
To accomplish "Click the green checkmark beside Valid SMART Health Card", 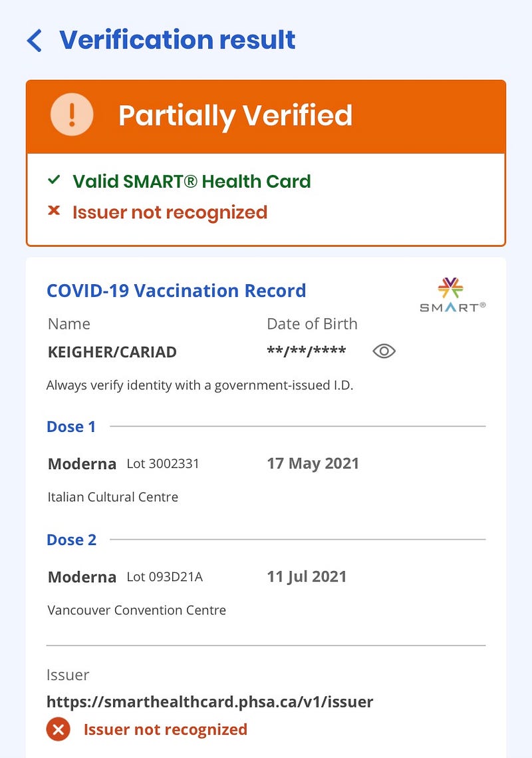I will [x=54, y=180].
